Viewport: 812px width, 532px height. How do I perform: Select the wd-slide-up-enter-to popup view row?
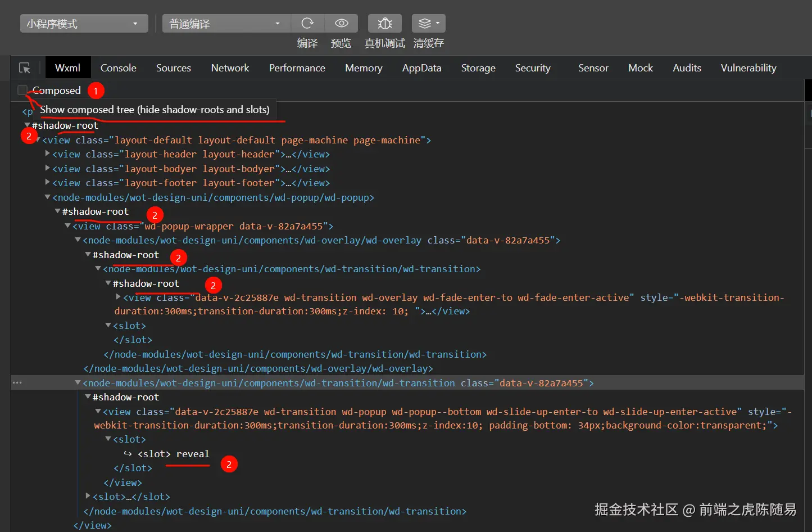(x=443, y=418)
